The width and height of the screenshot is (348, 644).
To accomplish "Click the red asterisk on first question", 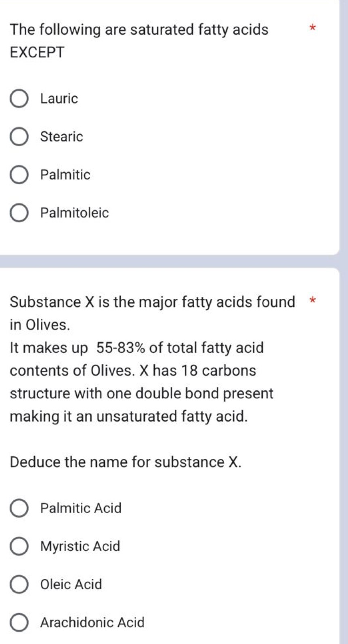I will pos(313,28).
